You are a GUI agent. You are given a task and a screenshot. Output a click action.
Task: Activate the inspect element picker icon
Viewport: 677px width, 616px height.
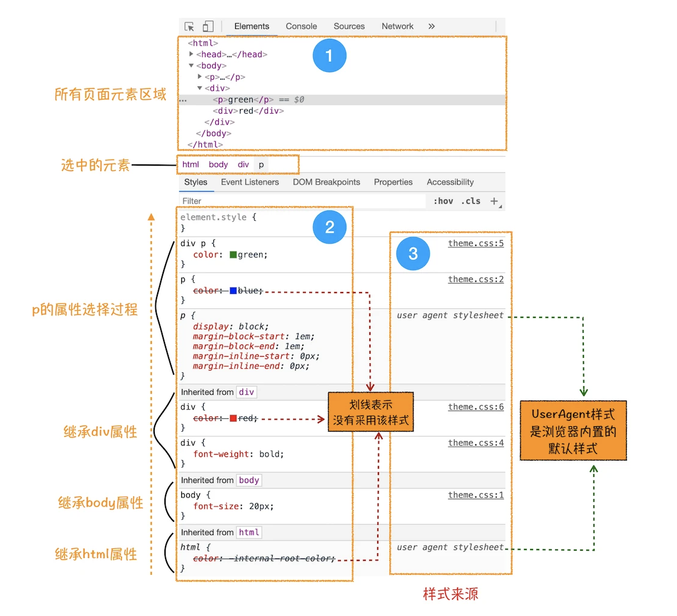pos(190,27)
